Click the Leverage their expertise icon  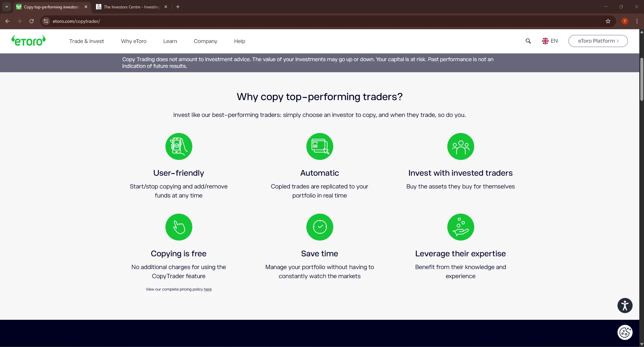(461, 227)
